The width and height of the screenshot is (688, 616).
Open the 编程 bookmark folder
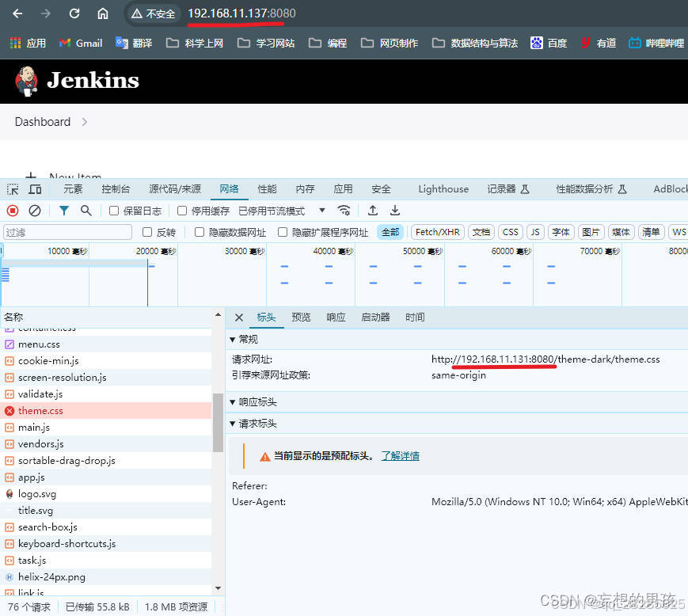point(328,43)
